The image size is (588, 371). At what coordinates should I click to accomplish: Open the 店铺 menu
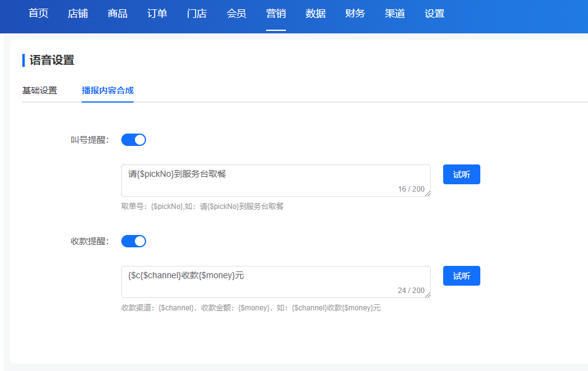point(77,14)
